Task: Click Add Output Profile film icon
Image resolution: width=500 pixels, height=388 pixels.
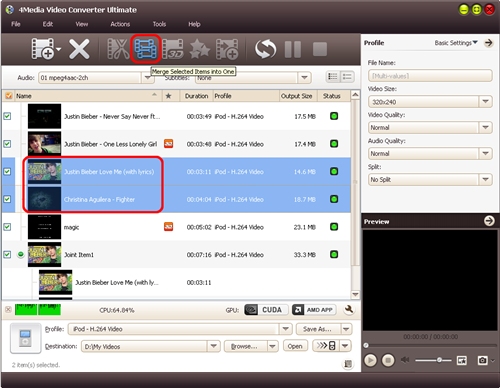Action: (x=227, y=49)
